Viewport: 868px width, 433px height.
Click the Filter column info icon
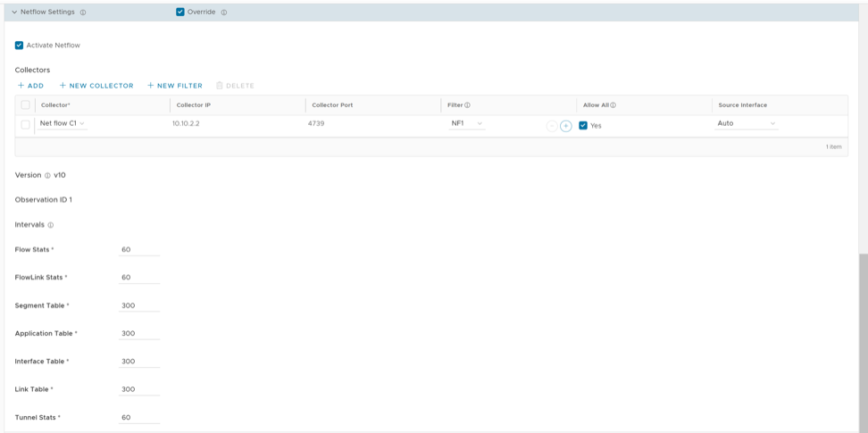tap(467, 105)
